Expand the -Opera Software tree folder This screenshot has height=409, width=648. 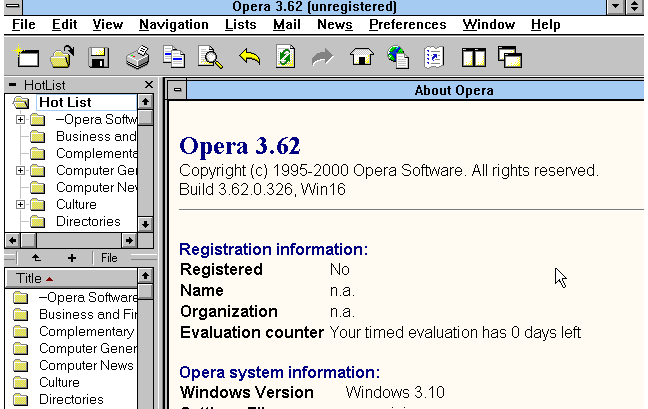click(x=20, y=120)
